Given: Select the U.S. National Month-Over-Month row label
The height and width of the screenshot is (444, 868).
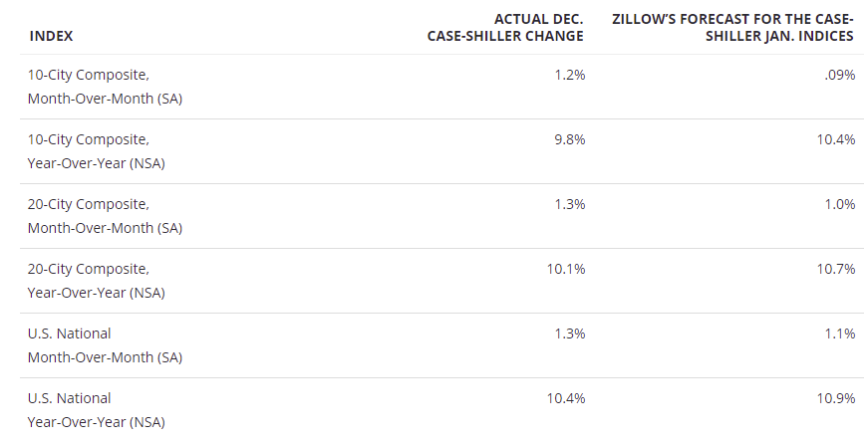Looking at the screenshot, I should click(x=106, y=345).
